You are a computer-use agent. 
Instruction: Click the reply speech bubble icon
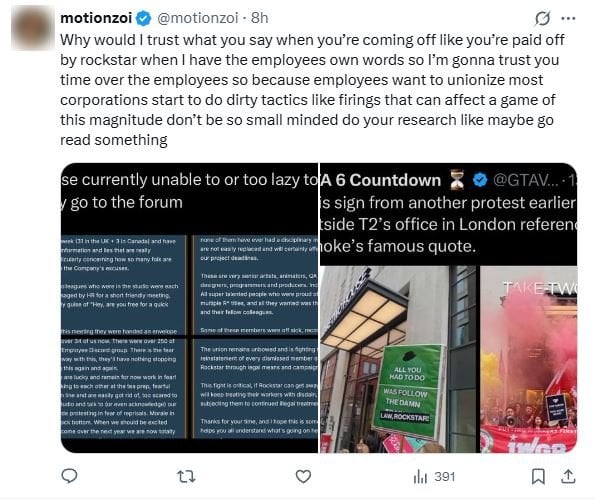pyautogui.click(x=69, y=476)
